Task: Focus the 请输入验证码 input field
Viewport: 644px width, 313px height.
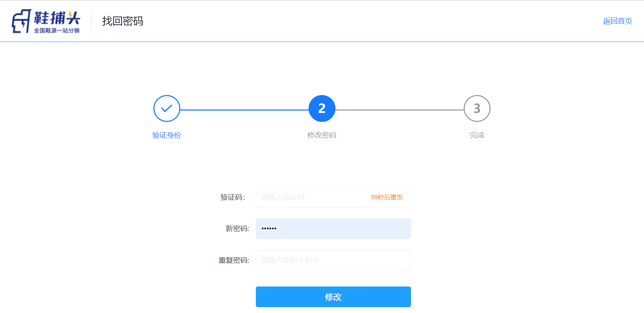Action: click(310, 197)
